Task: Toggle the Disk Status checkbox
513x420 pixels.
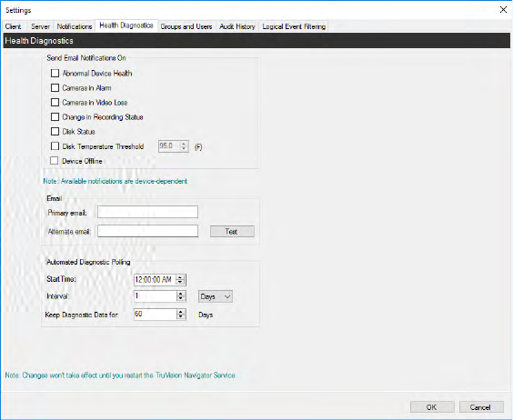Action: pos(55,132)
